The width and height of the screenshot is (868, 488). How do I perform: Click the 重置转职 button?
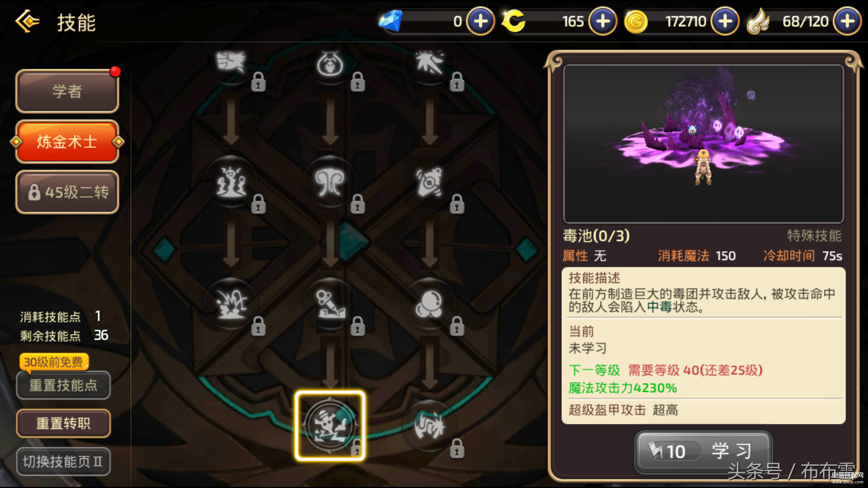[63, 423]
